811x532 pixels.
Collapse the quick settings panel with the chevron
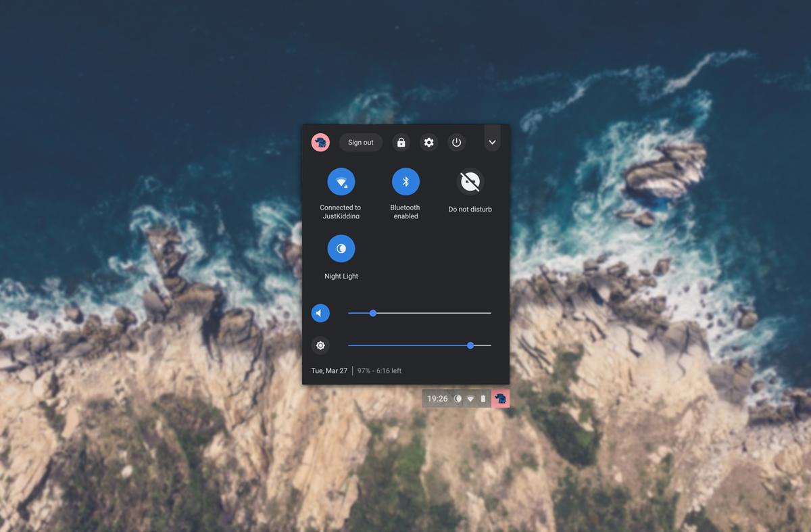[492, 143]
